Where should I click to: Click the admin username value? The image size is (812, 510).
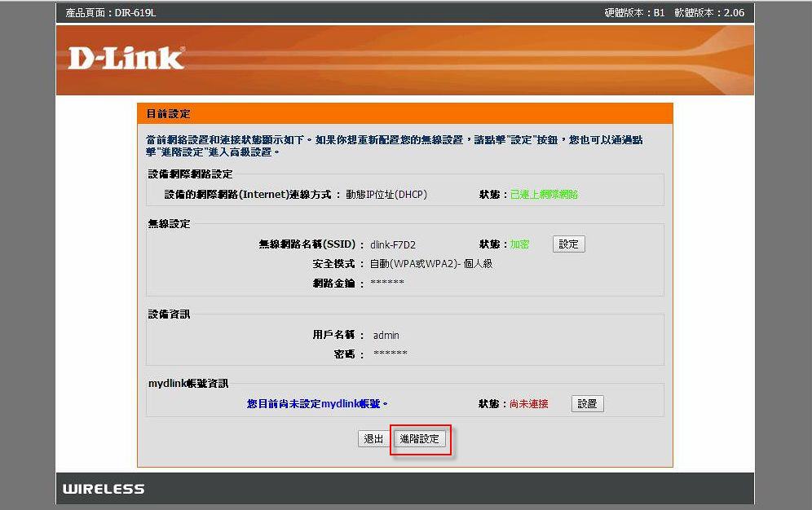(x=386, y=335)
